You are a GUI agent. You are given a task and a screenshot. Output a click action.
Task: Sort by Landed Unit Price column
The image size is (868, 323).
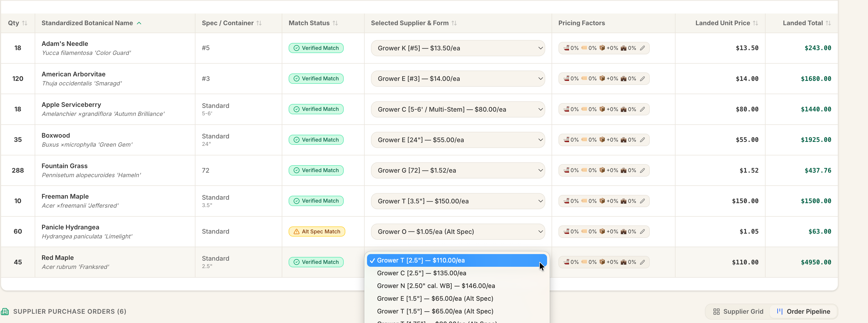click(x=755, y=23)
